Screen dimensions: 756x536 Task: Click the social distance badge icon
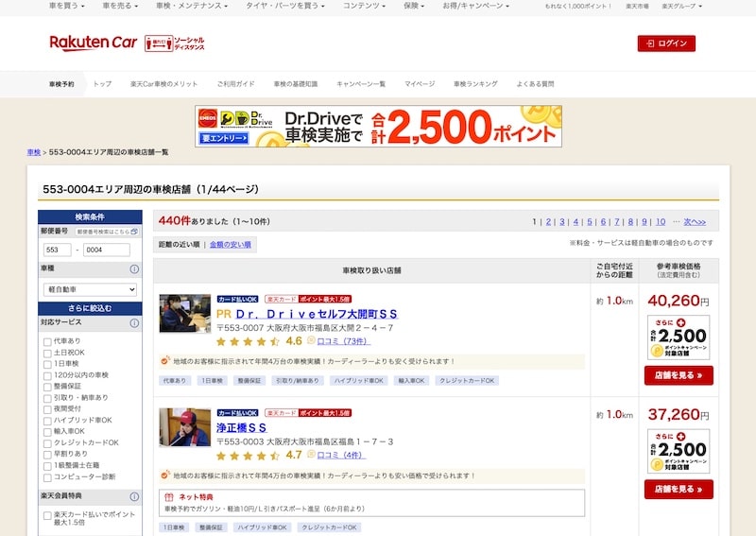(175, 43)
